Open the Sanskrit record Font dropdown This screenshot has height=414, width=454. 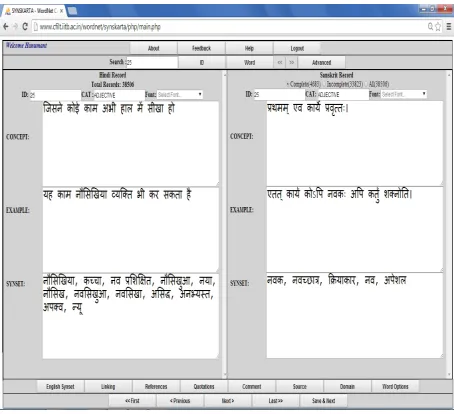point(404,94)
